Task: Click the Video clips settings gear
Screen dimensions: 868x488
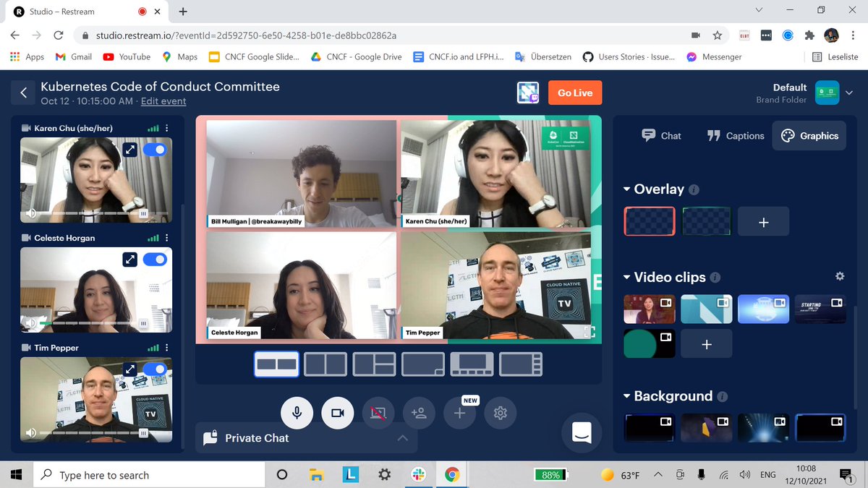Action: click(840, 277)
